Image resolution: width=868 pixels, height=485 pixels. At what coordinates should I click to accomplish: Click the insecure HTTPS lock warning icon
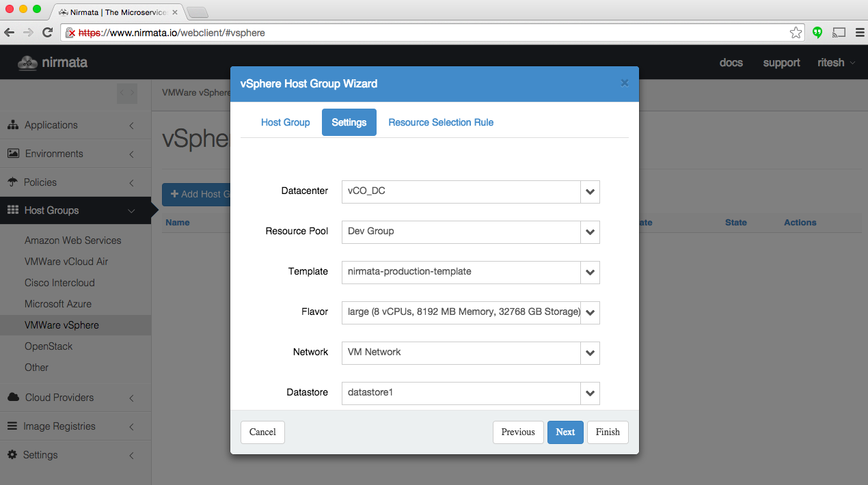(x=70, y=33)
